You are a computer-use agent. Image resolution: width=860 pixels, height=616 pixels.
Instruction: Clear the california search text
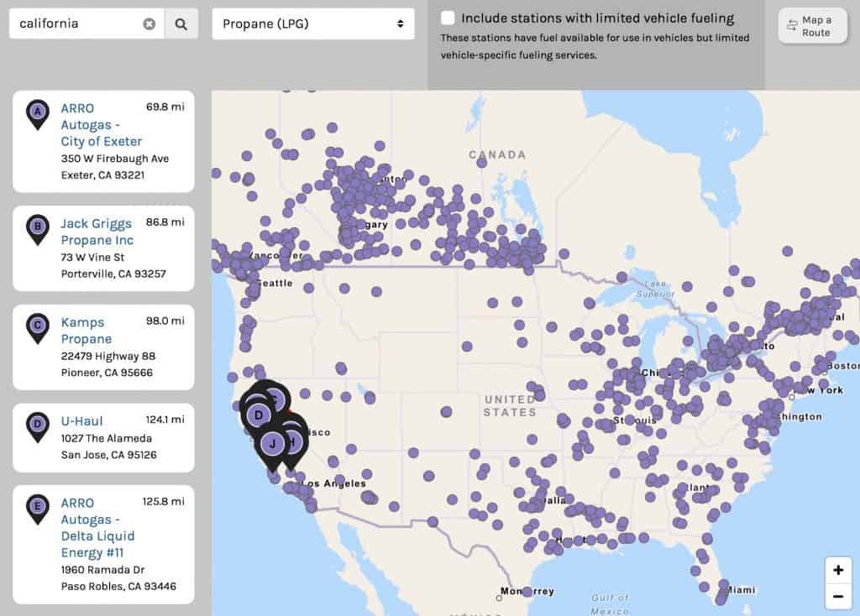click(x=149, y=23)
